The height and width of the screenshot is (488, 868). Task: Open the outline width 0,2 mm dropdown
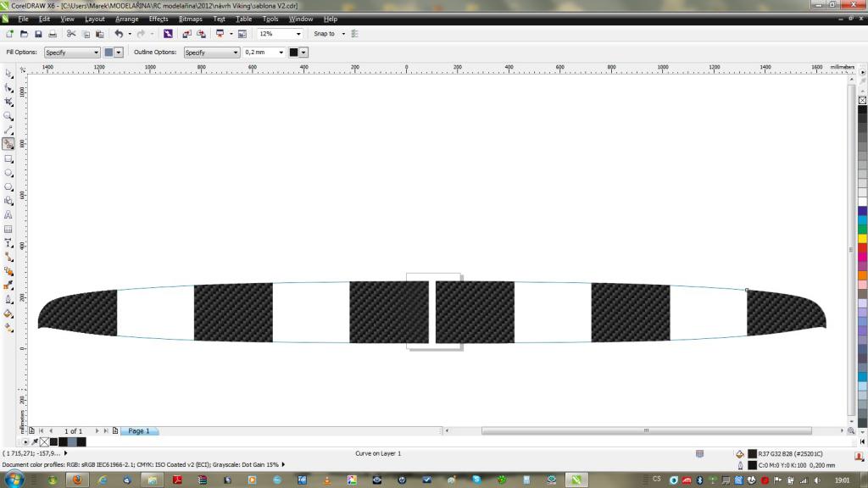coord(281,53)
